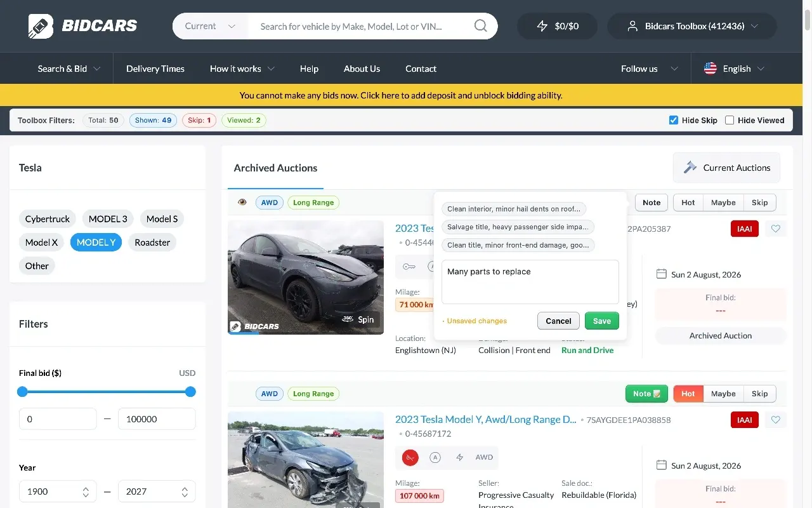Open the Delivery Times page
Image resolution: width=812 pixels, height=508 pixels.
point(155,69)
